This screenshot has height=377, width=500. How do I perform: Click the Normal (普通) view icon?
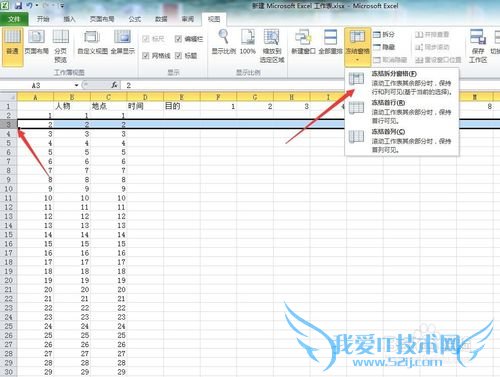pyautogui.click(x=13, y=46)
